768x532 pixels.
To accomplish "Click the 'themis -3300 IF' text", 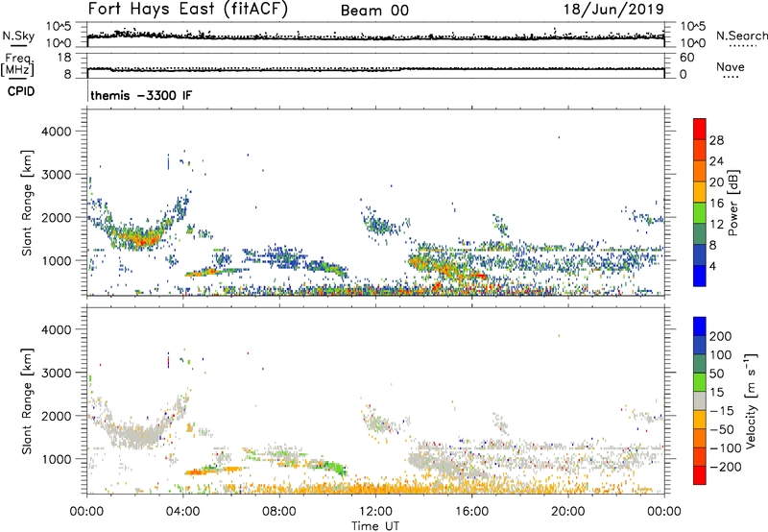I will pyautogui.click(x=141, y=95).
